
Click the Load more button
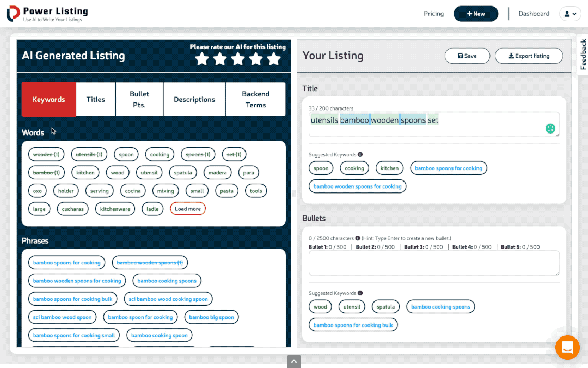coord(187,208)
